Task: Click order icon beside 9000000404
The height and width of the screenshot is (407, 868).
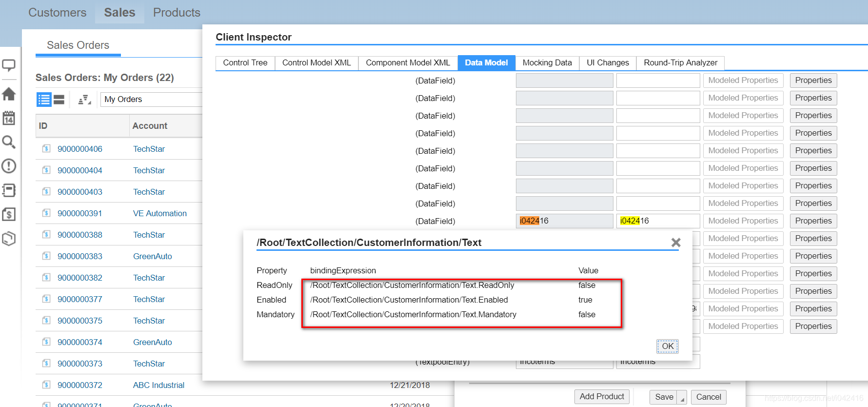Action: tap(46, 170)
